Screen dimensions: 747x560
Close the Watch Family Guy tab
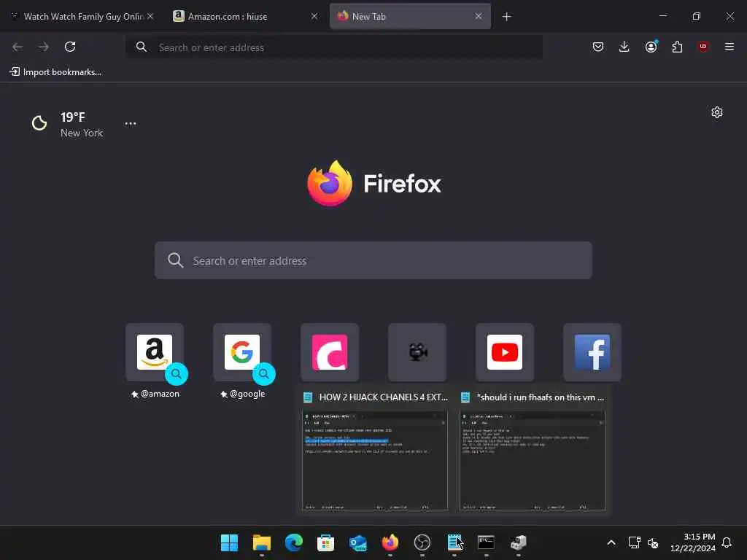pyautogui.click(x=150, y=16)
